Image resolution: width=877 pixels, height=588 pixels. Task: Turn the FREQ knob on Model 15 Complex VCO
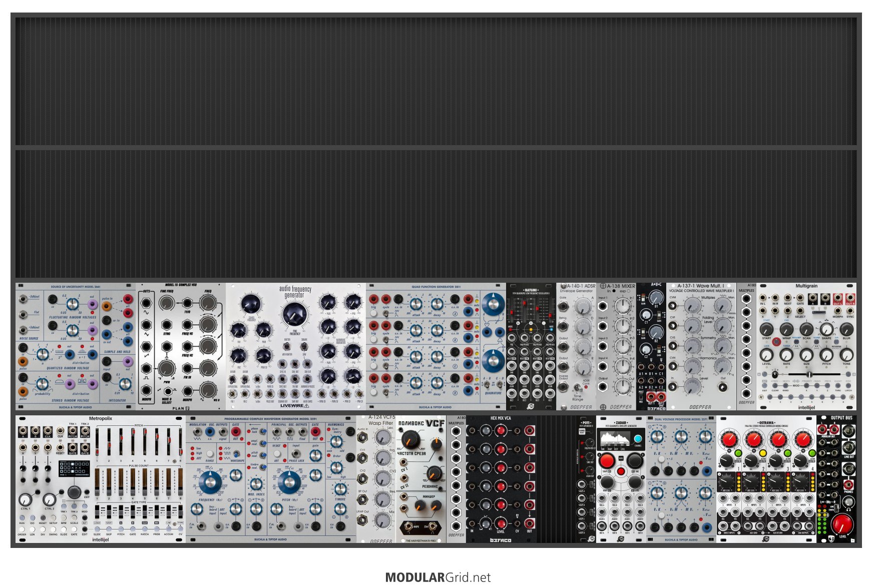click(x=208, y=303)
